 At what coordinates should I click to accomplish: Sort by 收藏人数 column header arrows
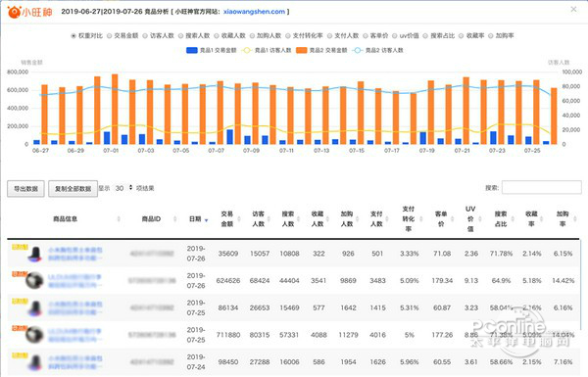pos(327,218)
